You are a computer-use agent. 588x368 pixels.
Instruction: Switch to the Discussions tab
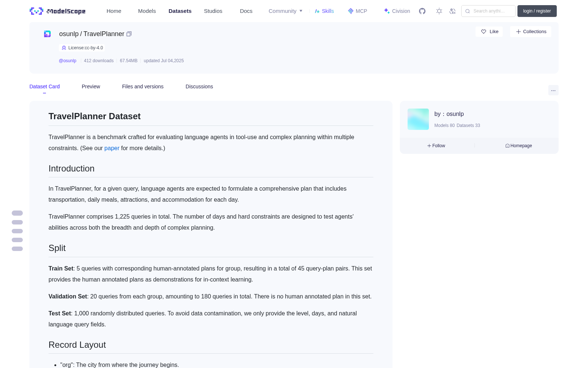[x=199, y=86]
